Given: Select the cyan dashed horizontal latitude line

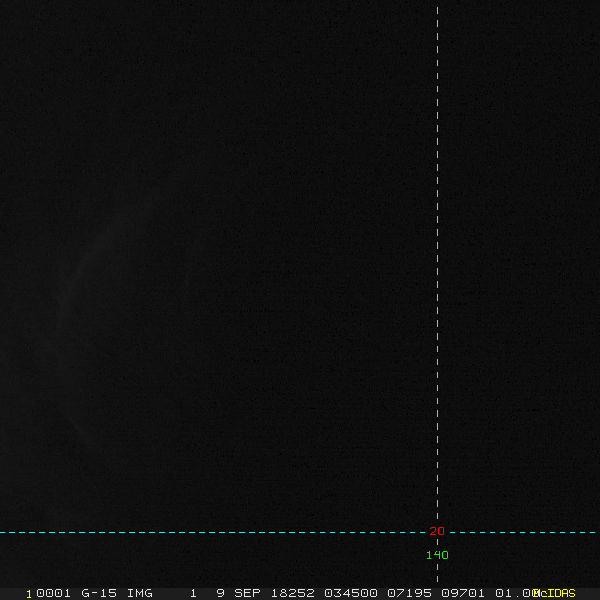Looking at the screenshot, I should click(x=200, y=533).
